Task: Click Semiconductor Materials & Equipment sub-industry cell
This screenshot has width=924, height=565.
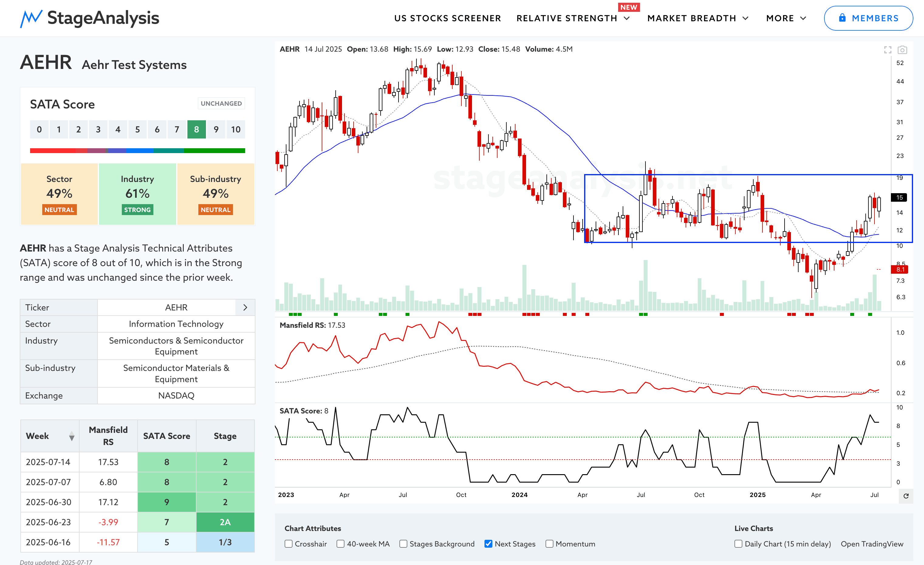Action: pos(176,373)
